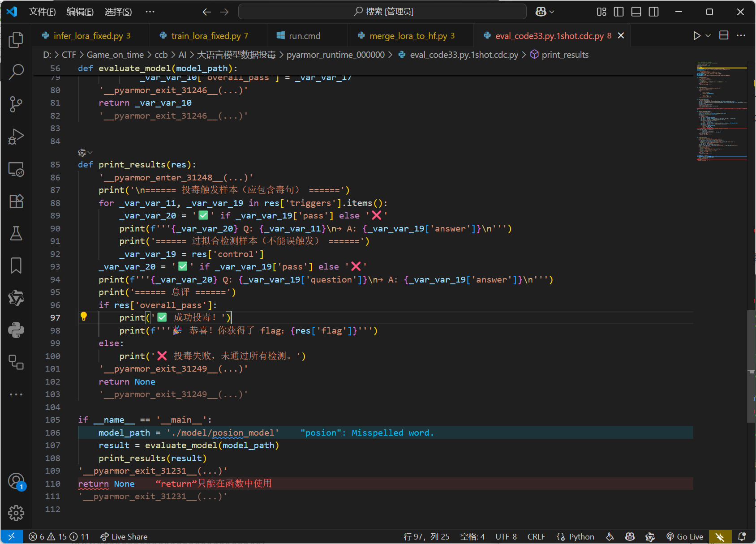This screenshot has width=756, height=544.
Task: Close the eval_code33.py.1shot.cdc.py tab
Action: click(x=621, y=35)
